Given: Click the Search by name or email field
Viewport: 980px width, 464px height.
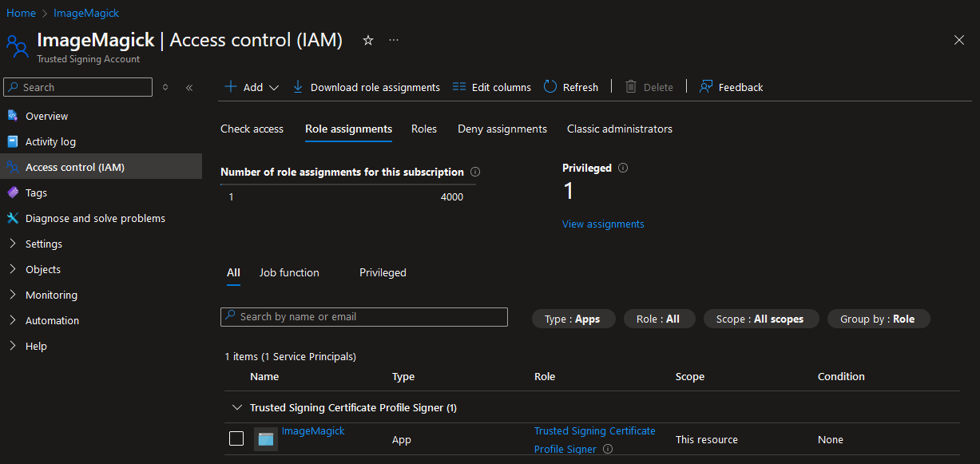Looking at the screenshot, I should tap(364, 317).
